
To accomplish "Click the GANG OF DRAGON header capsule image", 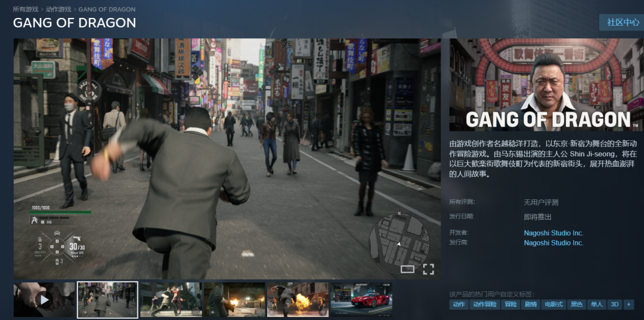I will point(546,85).
